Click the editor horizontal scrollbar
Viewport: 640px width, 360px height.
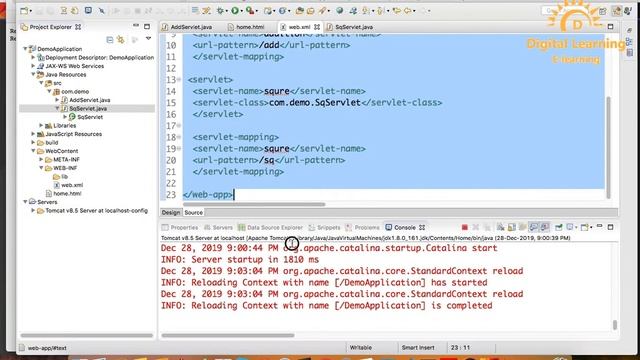pos(254,204)
